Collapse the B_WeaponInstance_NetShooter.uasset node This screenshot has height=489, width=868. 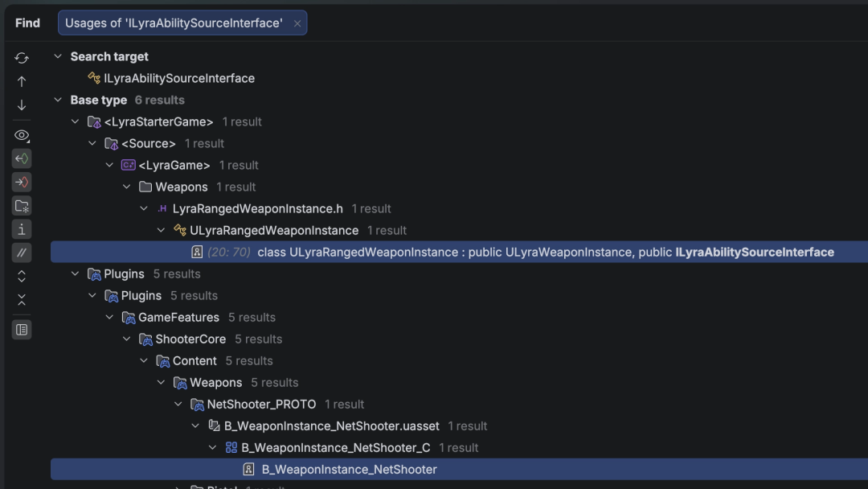pyautogui.click(x=195, y=426)
